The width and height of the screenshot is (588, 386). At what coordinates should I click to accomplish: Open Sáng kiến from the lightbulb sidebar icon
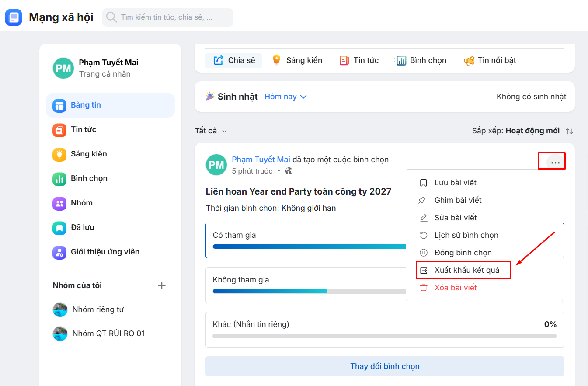(x=59, y=154)
